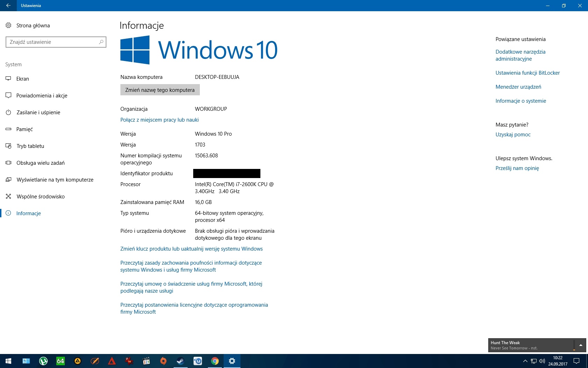Viewport: 588px width, 368px height.
Task: Click the volume speaker tray icon
Action: (542, 361)
